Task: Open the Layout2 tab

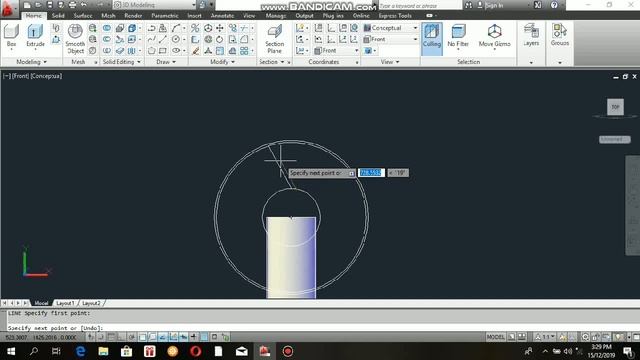Action: click(91, 303)
